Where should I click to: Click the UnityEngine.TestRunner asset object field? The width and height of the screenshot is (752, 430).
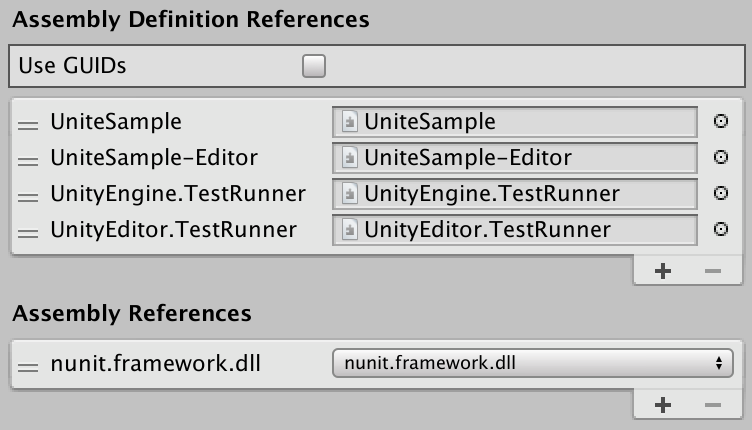point(515,194)
